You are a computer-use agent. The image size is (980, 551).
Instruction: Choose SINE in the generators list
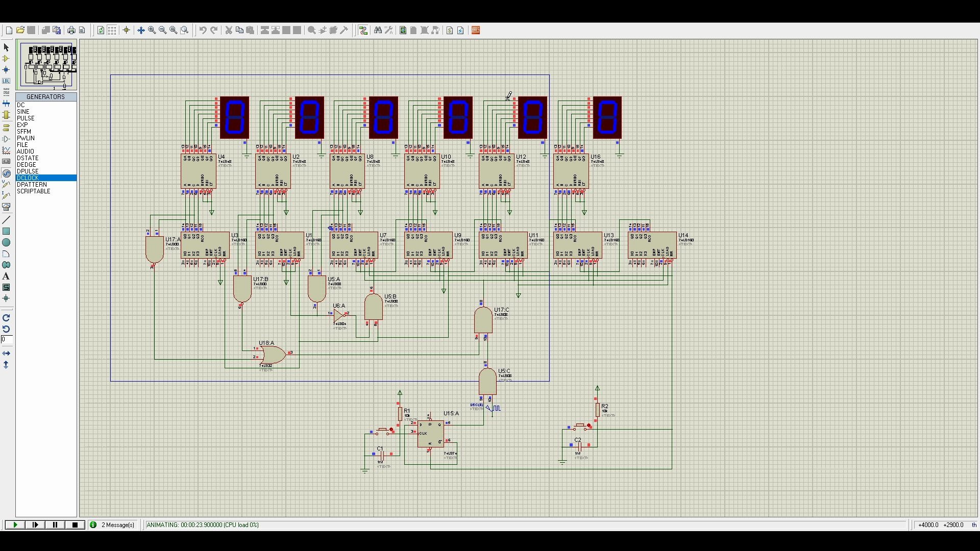(23, 112)
